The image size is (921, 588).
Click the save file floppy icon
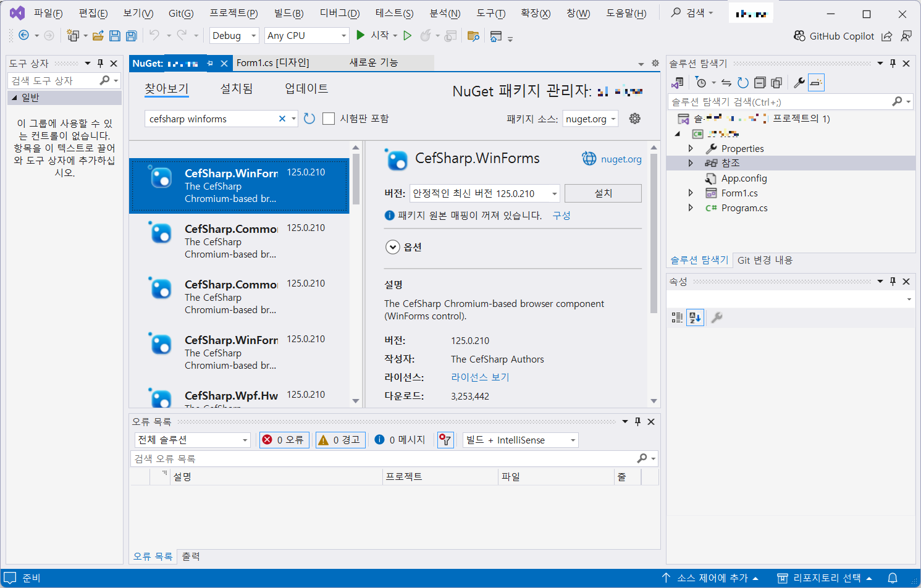(x=115, y=36)
